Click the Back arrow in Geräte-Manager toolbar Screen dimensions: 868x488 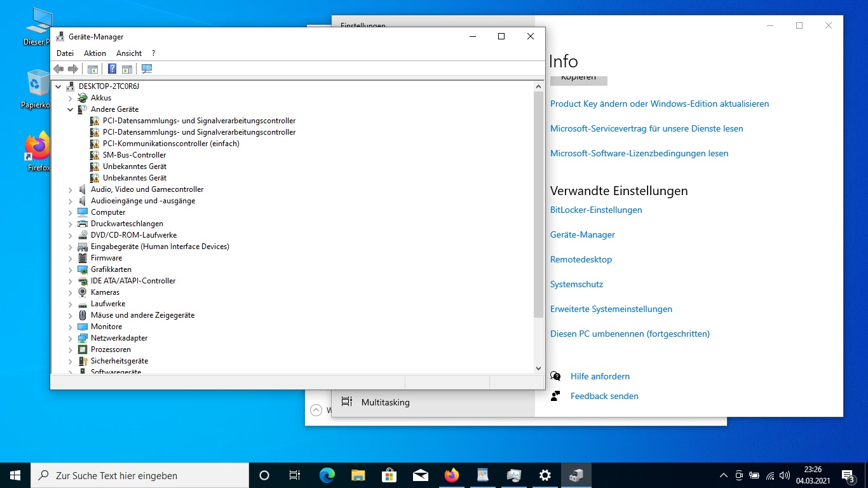tap(58, 69)
